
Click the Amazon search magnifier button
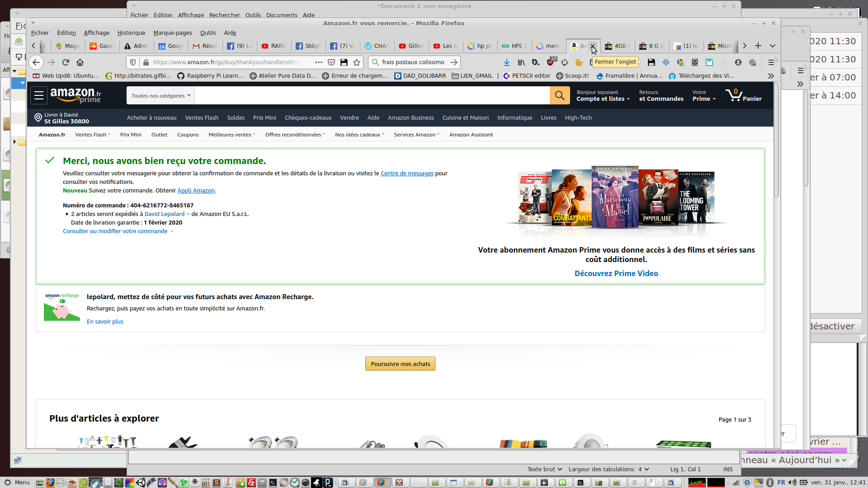(559, 95)
